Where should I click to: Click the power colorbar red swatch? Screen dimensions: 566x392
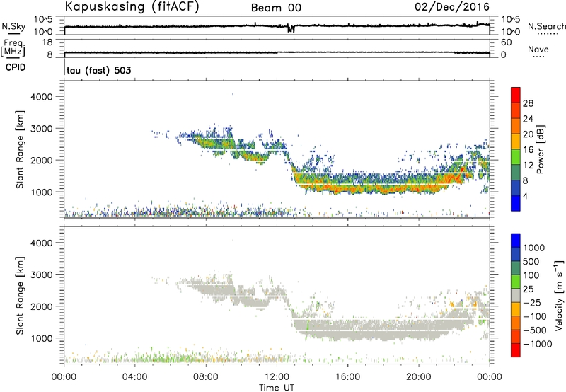click(516, 93)
